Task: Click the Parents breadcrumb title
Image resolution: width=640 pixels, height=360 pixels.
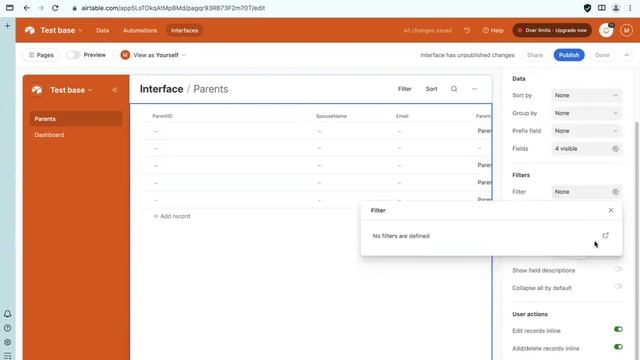Action: (x=211, y=89)
